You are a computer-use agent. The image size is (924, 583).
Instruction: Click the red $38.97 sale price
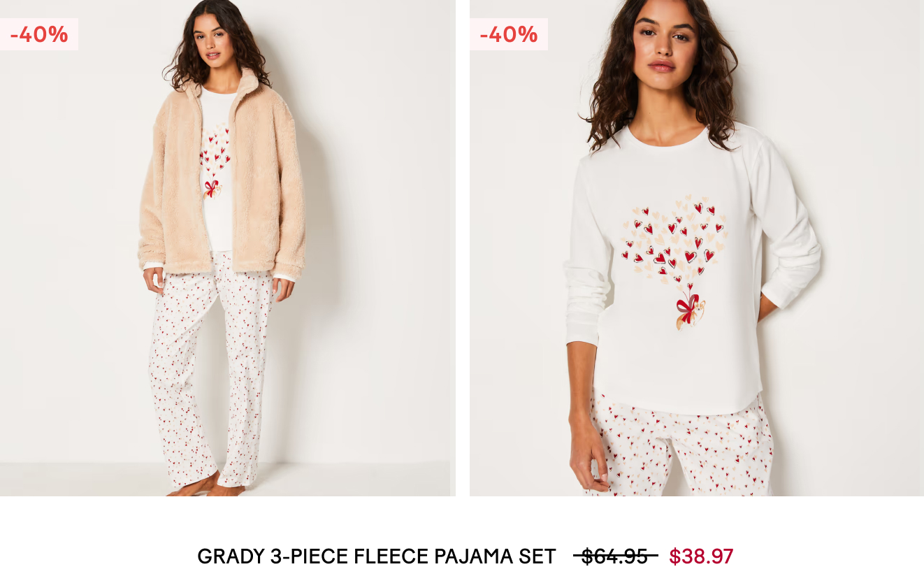[x=701, y=556]
